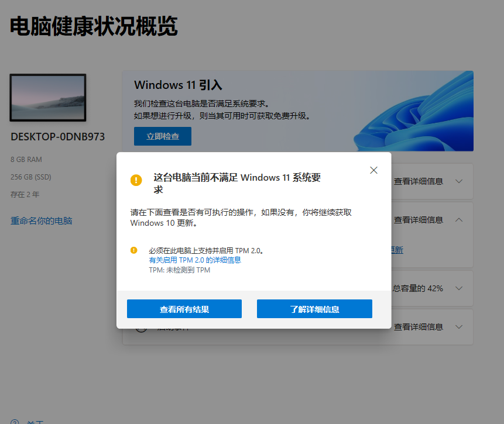
Task: Click the partially hidden update link behind dialog
Action: (397, 250)
